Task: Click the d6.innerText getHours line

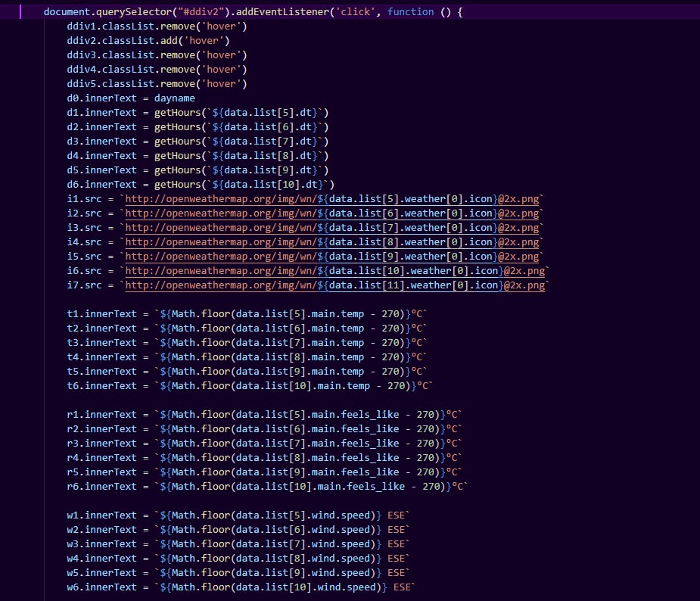Action: 201,185
